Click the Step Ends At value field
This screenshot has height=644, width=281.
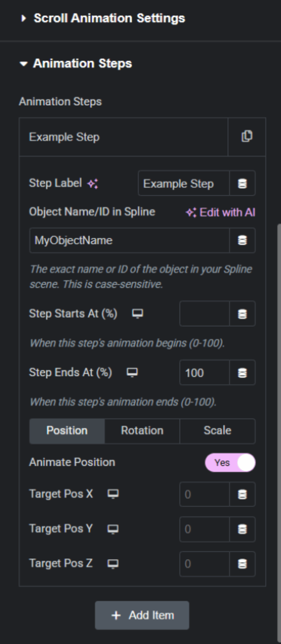pos(204,373)
